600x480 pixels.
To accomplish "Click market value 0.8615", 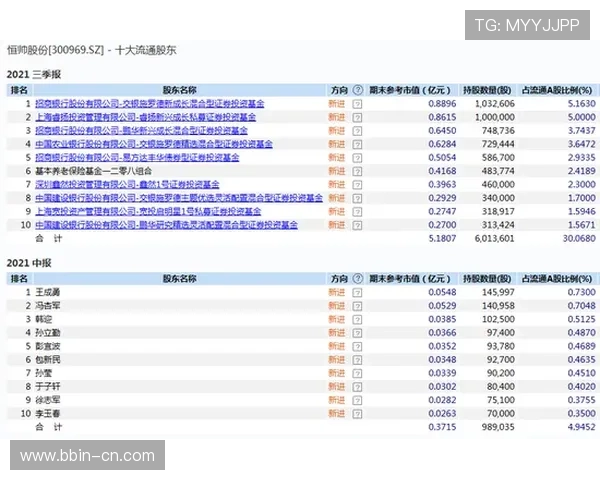I will click(x=442, y=117).
